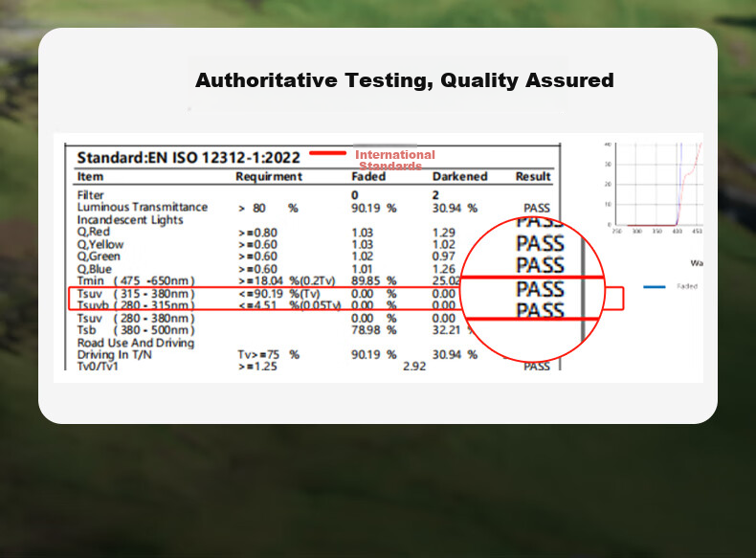Click the heading "Authoritative Testing, Quality Assured"
This screenshot has height=558, width=756.
tap(405, 80)
